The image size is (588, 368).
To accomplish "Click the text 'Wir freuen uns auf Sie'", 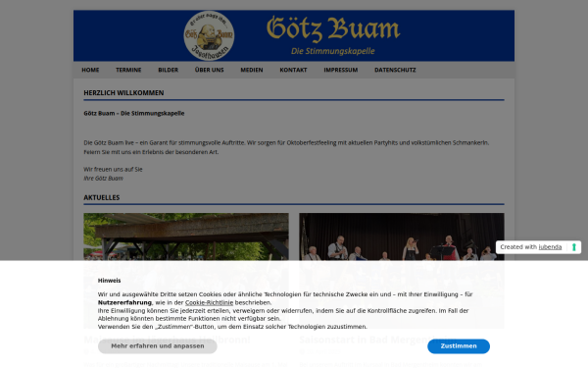I will tap(113, 170).
